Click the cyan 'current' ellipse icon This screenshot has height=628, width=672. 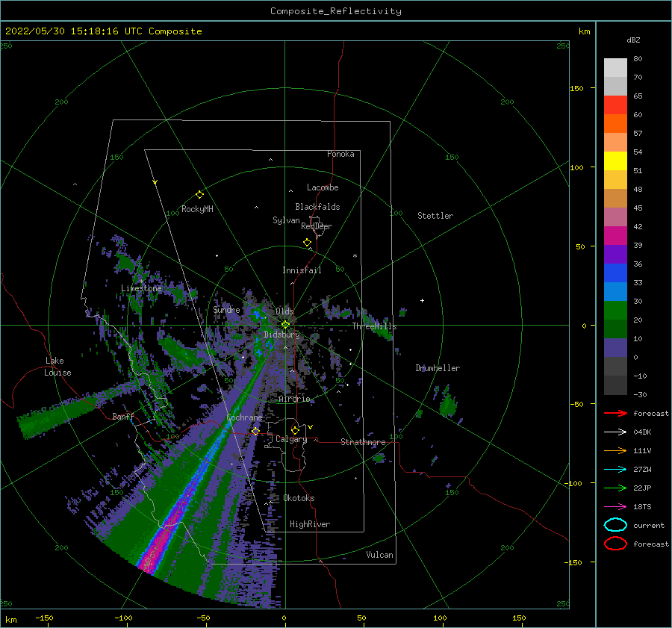[615, 525]
